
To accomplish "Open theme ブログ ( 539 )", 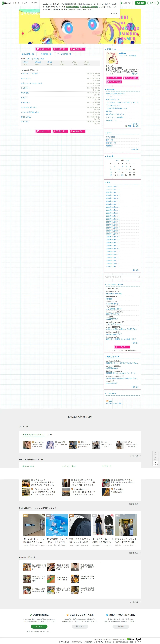I will [x=111, y=137].
